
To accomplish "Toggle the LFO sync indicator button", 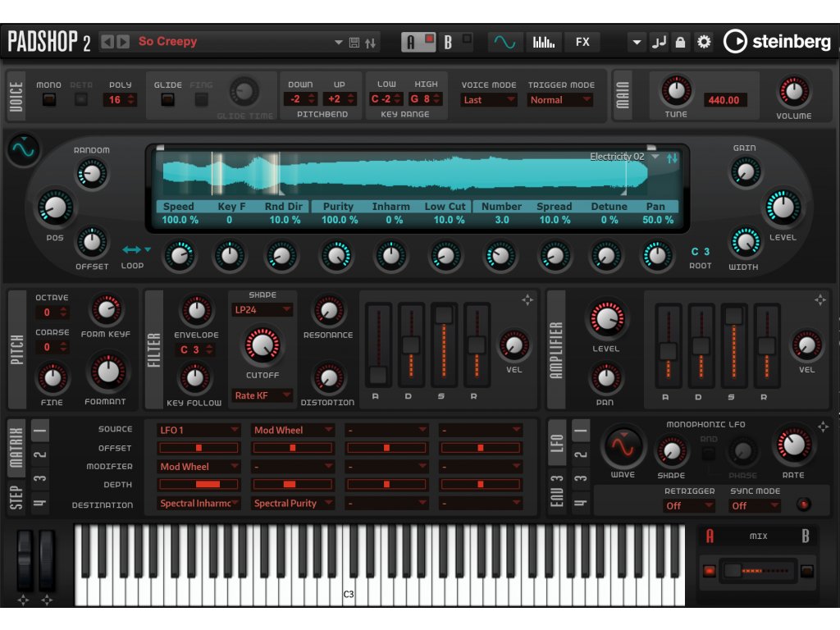I will pos(804,504).
